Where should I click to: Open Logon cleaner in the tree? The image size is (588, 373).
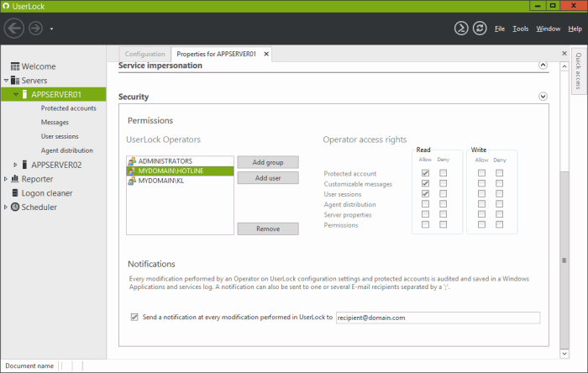pos(47,193)
